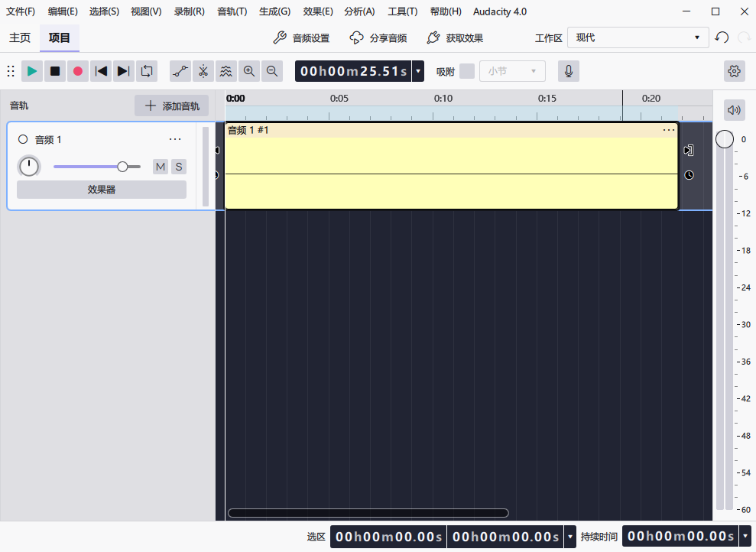Solo track 音频 1 with S
756x552 pixels.
tap(179, 167)
